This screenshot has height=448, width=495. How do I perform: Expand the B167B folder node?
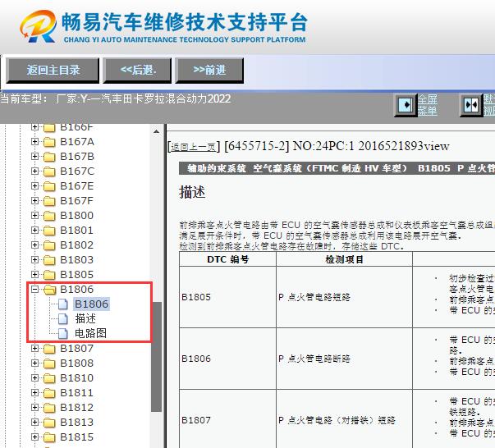[35, 157]
